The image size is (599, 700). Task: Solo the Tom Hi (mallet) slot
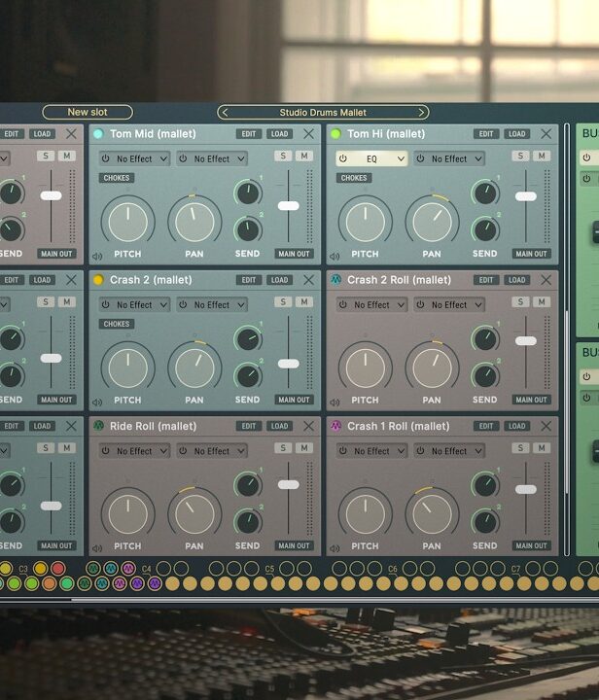[520, 156]
